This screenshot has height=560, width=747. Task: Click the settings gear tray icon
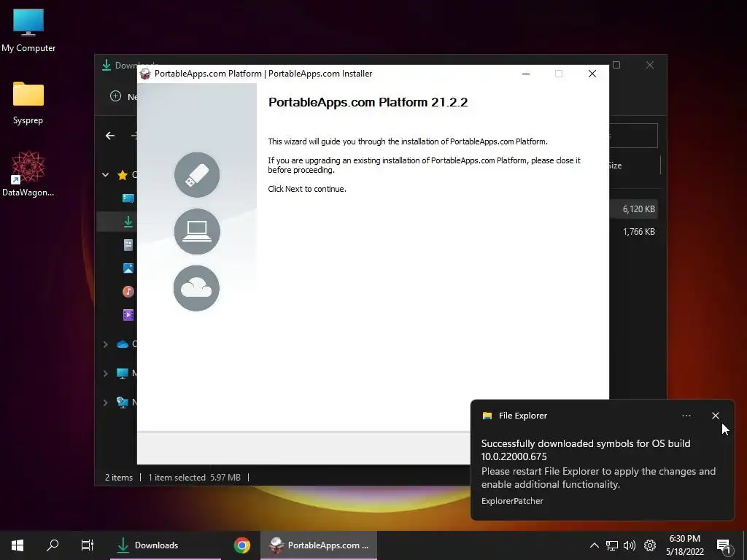650,545
